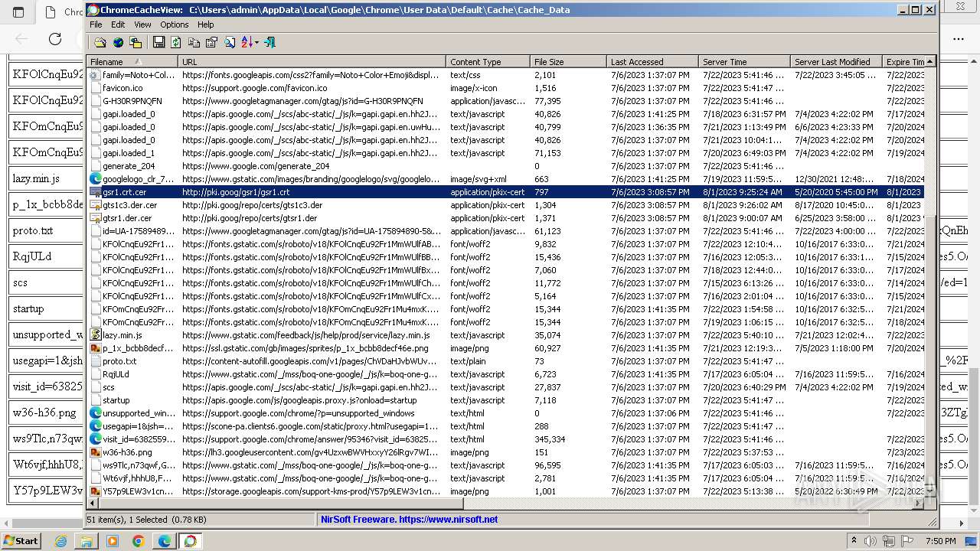Open the View menu

click(142, 24)
